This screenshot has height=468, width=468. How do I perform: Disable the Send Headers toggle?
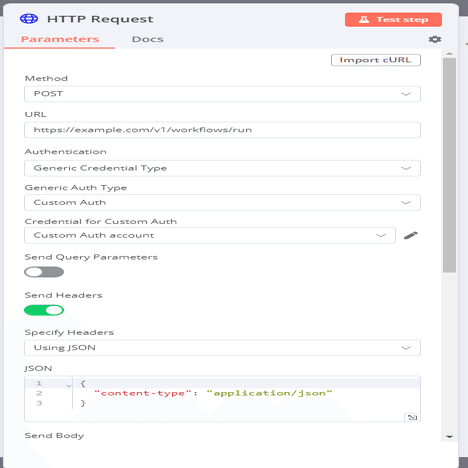point(44,310)
